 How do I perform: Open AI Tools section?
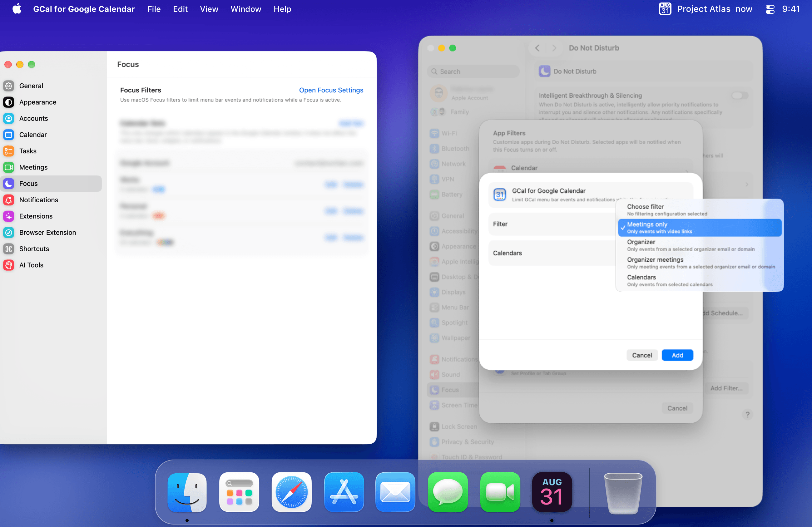pyautogui.click(x=51, y=265)
